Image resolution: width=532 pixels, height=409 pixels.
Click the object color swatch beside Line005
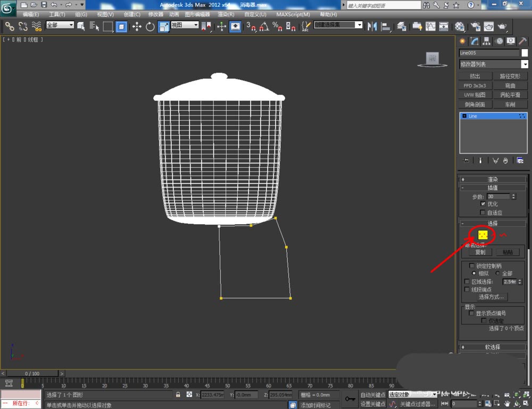524,53
